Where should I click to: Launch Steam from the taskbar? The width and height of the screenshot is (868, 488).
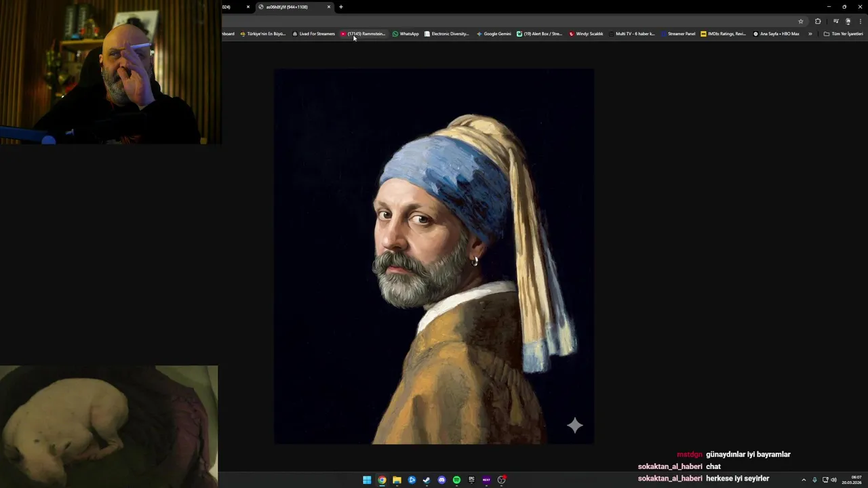[427, 480]
